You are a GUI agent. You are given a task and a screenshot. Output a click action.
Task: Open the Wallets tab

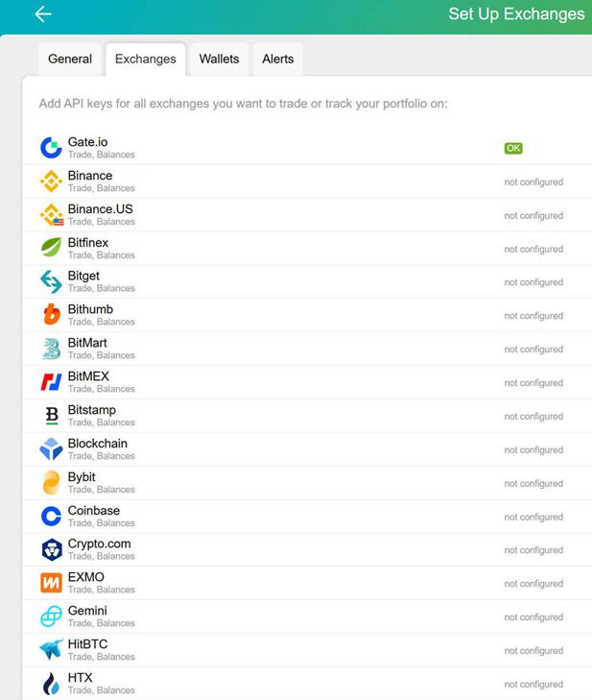click(219, 59)
